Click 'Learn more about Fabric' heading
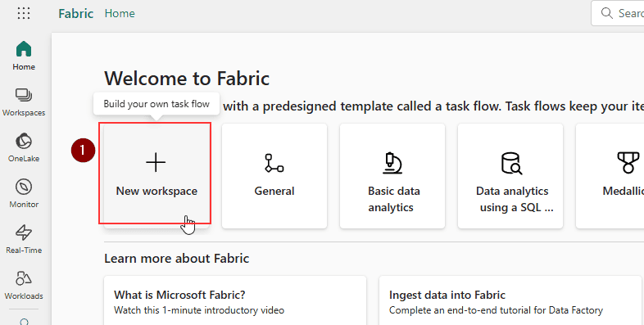 (177, 259)
